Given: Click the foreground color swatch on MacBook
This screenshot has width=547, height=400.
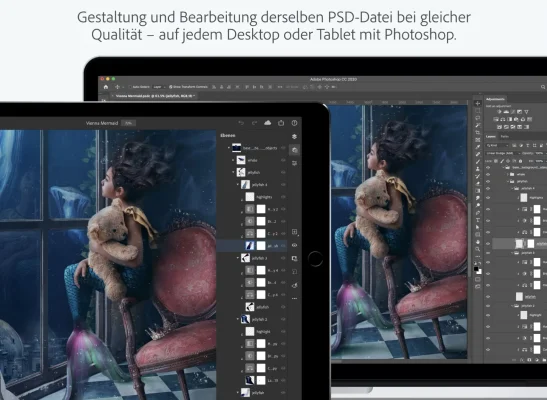Looking at the screenshot, I should click(x=476, y=269).
